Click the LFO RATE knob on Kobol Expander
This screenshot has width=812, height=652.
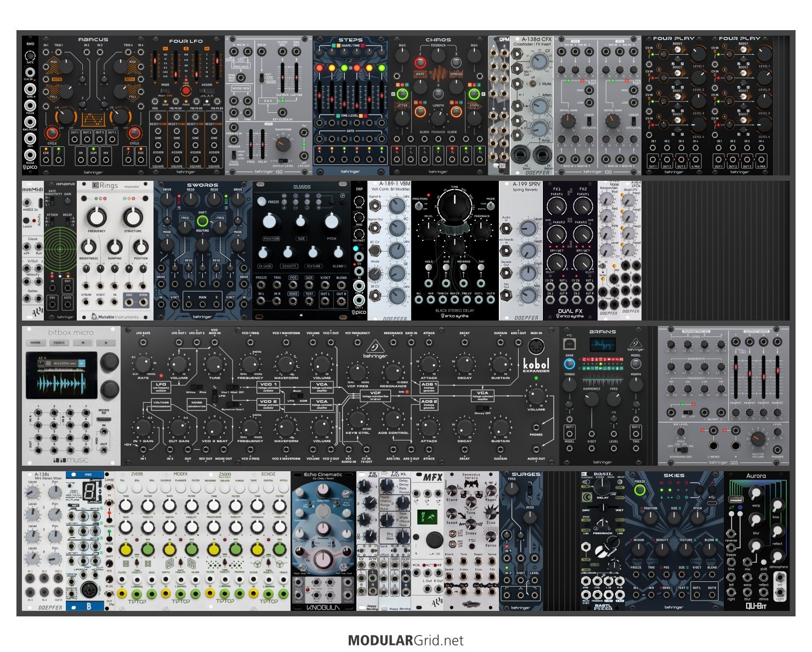[144, 363]
